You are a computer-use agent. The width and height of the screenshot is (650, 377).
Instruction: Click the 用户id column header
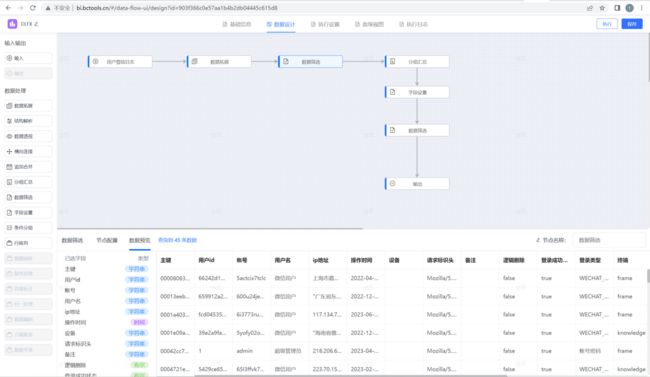click(206, 260)
